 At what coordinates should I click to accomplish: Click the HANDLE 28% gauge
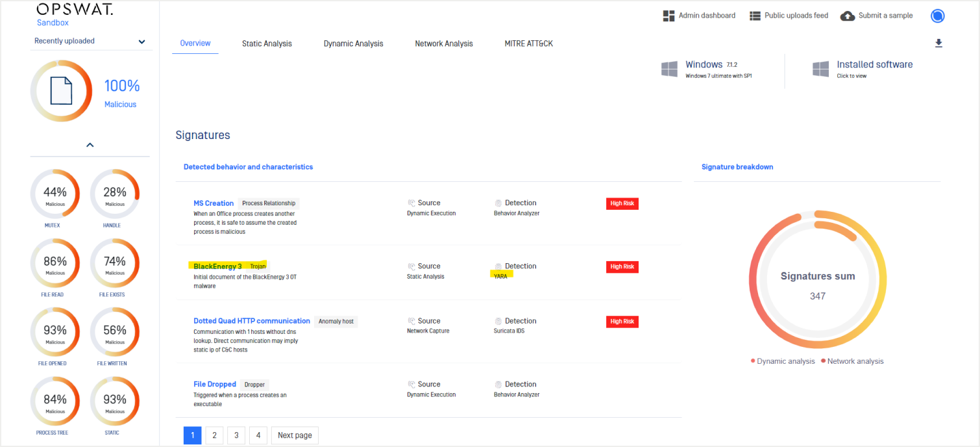115,194
